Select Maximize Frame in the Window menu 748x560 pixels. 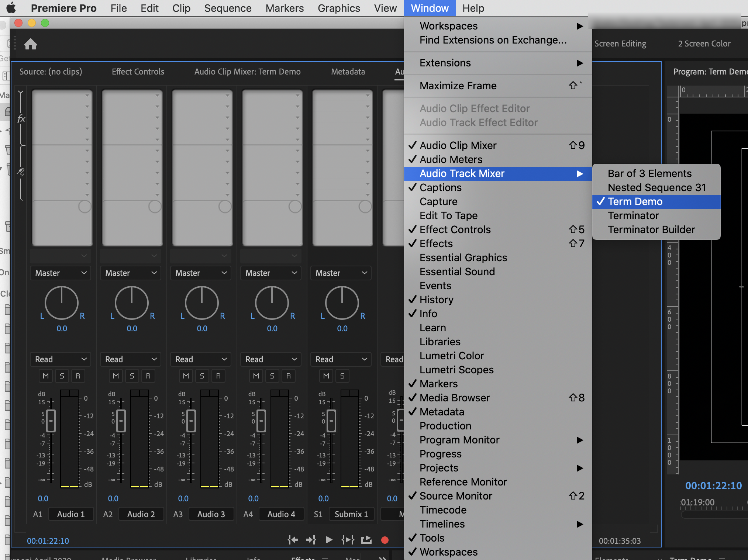[x=458, y=86]
